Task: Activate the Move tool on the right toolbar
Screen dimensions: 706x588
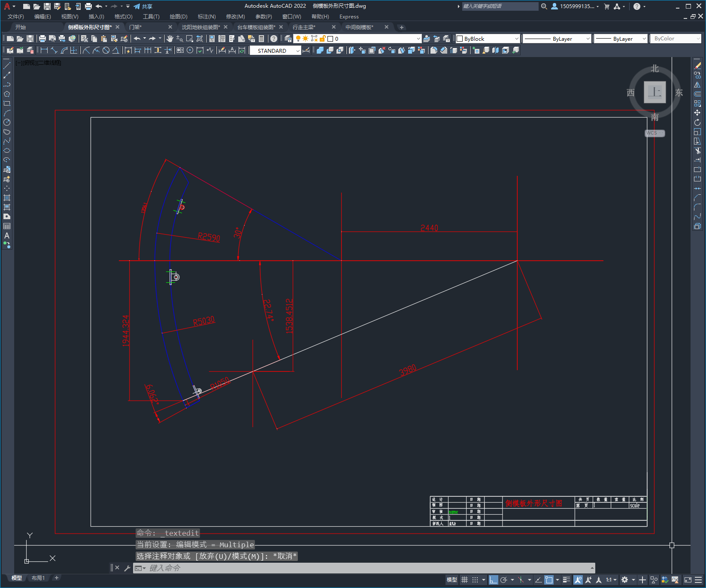Action: (697, 113)
